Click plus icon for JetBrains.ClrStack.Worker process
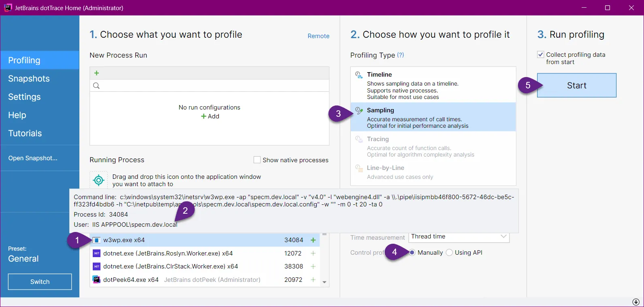This screenshot has height=307, width=644. 313,266
